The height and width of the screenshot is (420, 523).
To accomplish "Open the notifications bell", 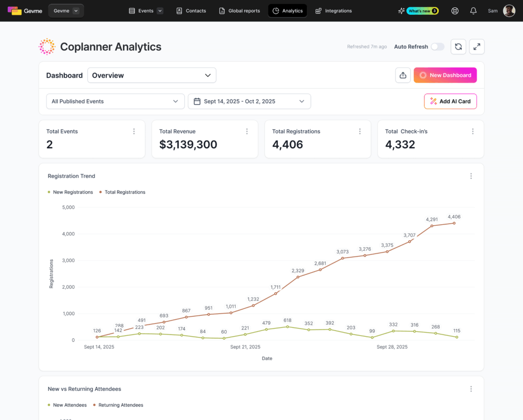I will pos(473,11).
